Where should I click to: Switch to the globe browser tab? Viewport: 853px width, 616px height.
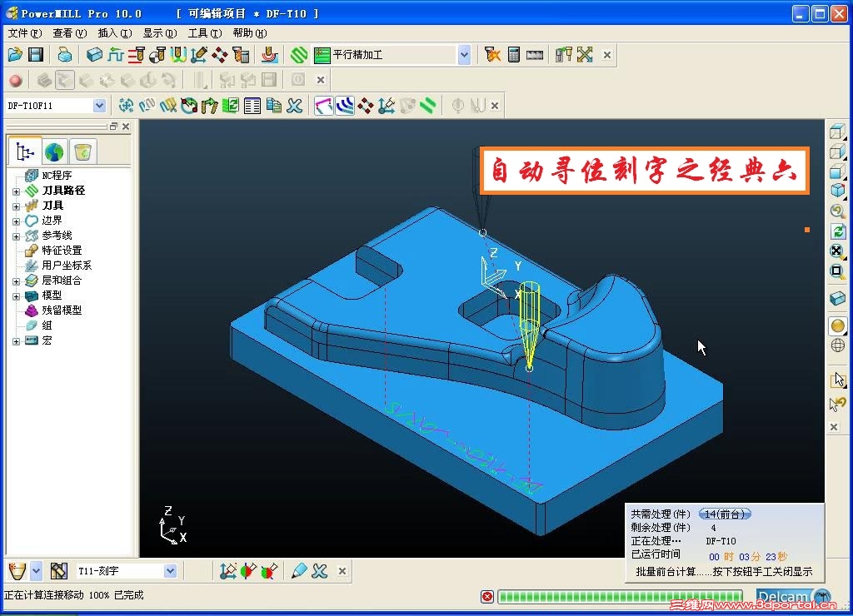[54, 152]
